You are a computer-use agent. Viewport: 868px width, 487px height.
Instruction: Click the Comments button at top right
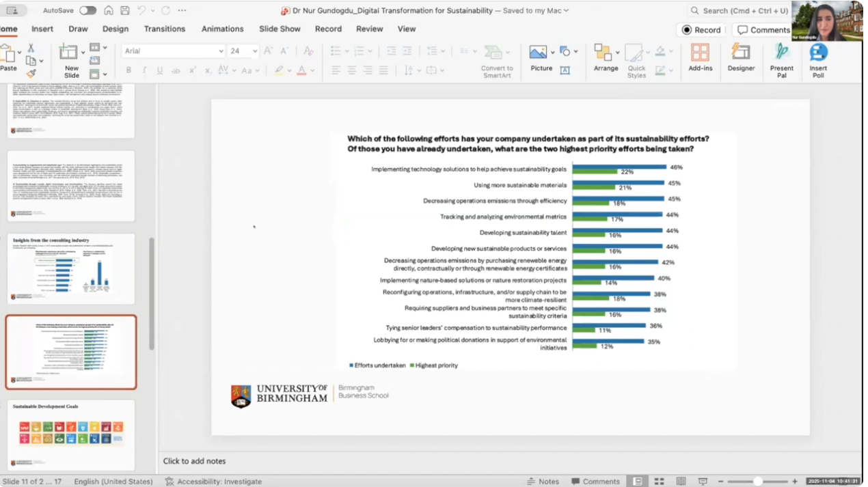(x=763, y=30)
